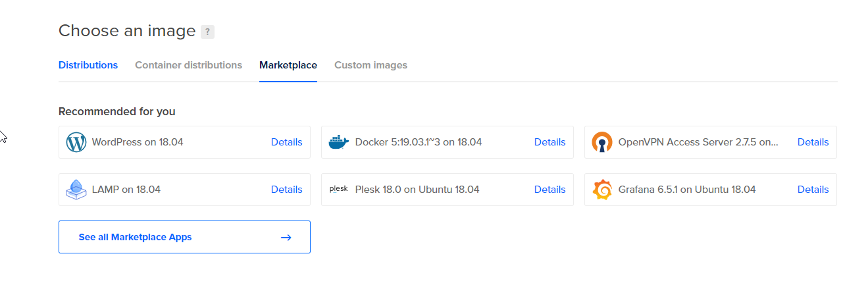
Task: Open Details for WordPress on 18.04
Action: 287,142
